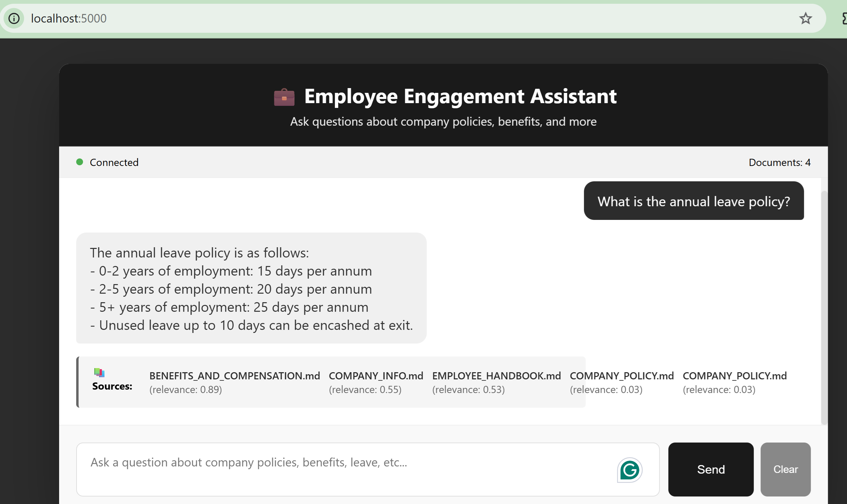Screen dimensions: 847x504
Task: Click the books icon above Sources
Action: [99, 372]
